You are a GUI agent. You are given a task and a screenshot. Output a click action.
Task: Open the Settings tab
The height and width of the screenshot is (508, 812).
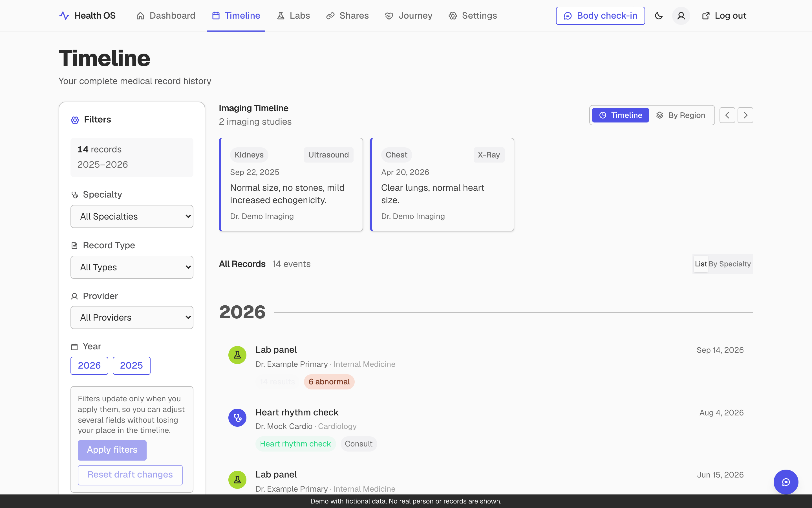473,16
